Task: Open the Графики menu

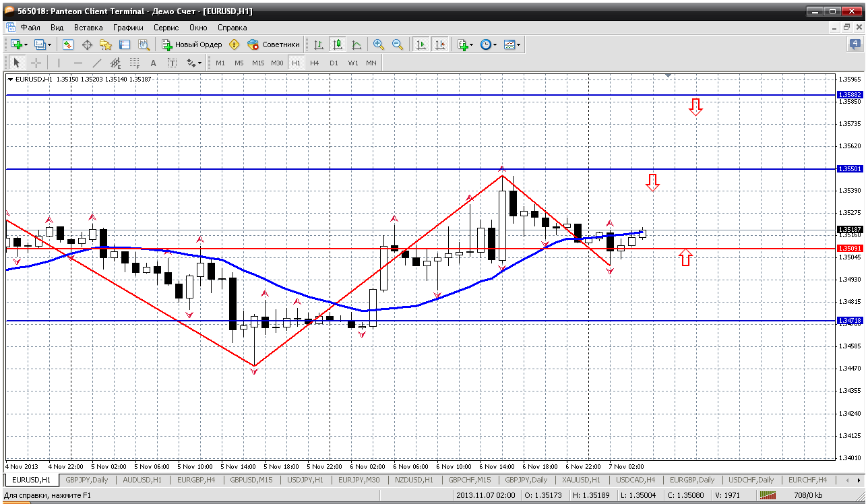Action: 128,28
